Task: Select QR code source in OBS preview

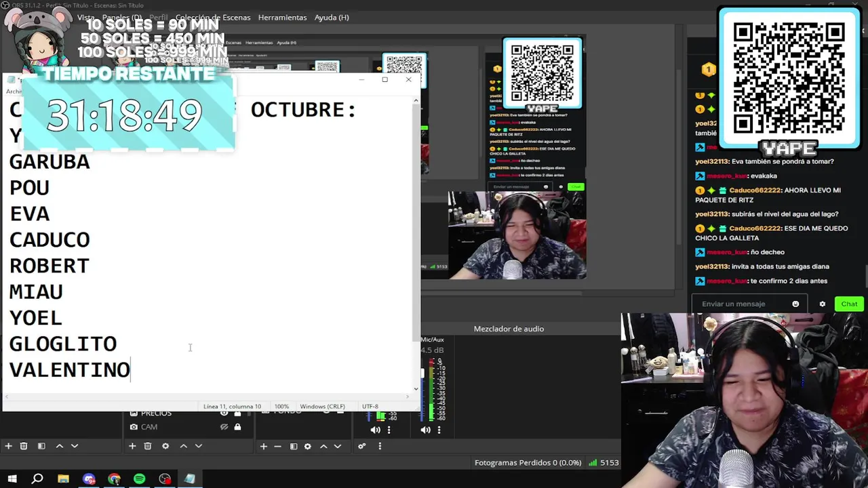Action: coord(542,75)
